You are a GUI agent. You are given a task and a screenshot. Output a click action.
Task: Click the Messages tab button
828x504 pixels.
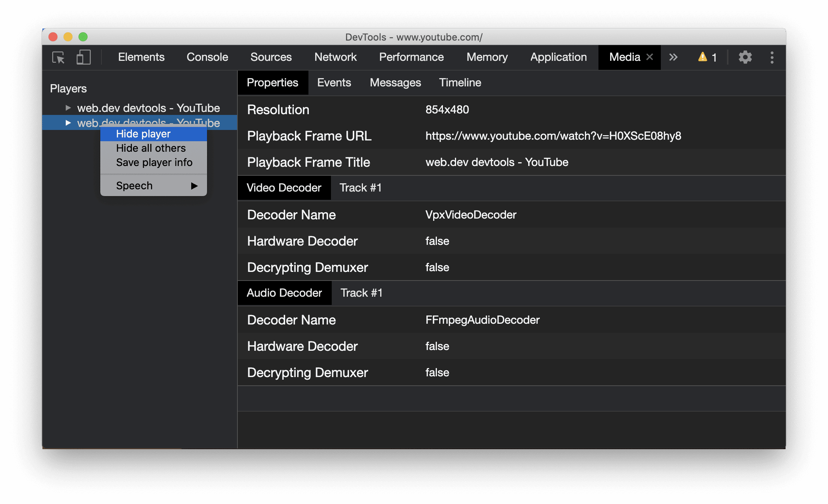[396, 82]
